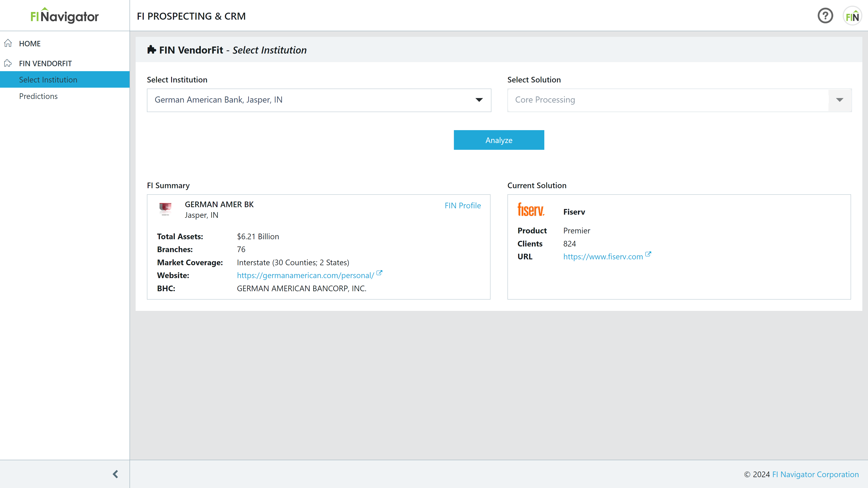Click the 76 branches value
The image size is (868, 488).
coord(241,249)
